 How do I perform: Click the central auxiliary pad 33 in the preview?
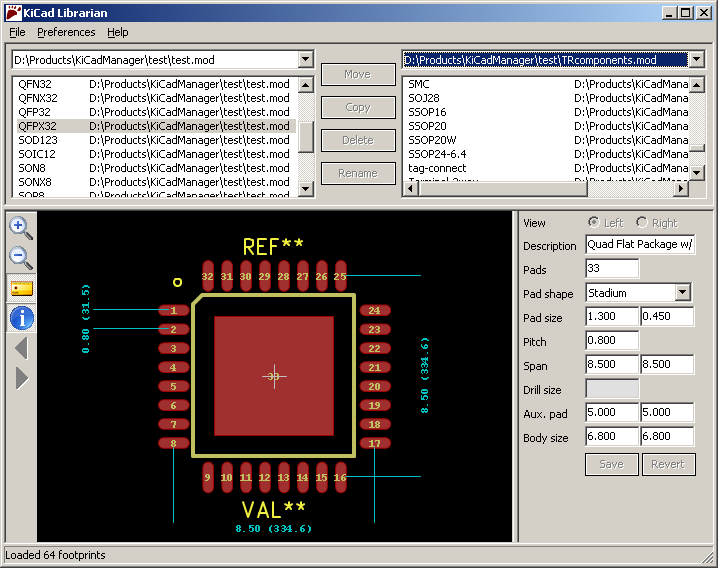(274, 376)
